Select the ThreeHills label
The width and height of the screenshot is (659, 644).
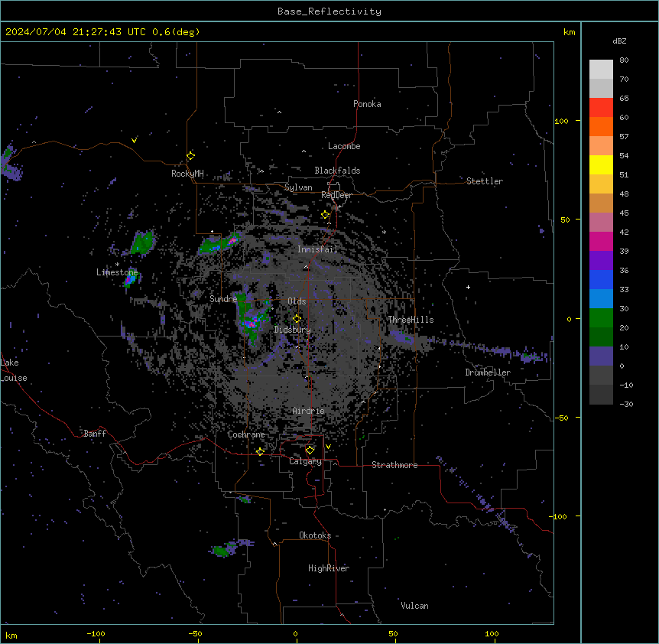[411, 320]
